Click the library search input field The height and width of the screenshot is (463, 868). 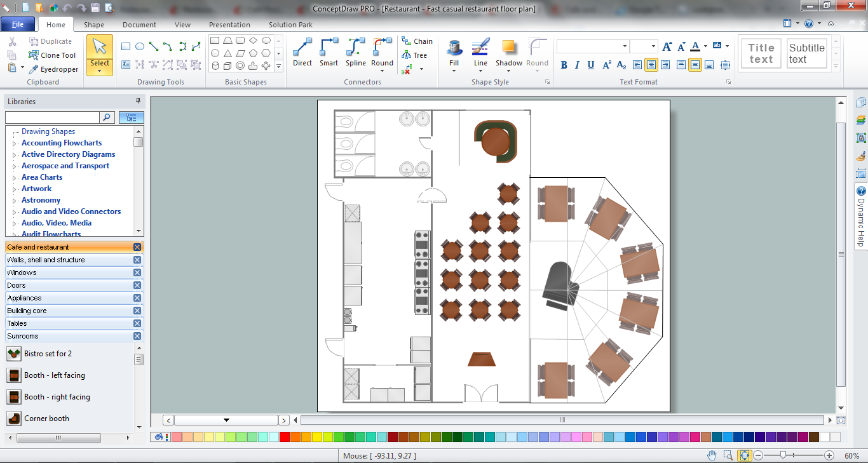point(52,117)
